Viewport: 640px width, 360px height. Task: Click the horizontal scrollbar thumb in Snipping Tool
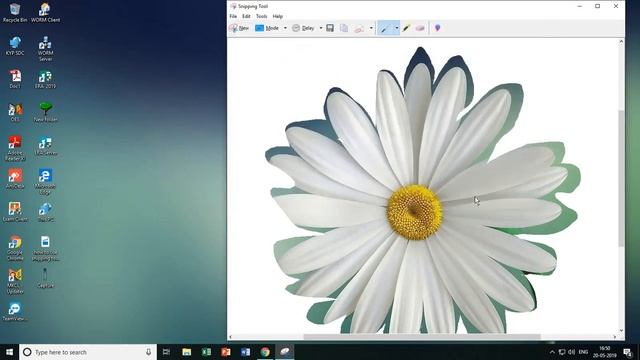click(x=422, y=337)
